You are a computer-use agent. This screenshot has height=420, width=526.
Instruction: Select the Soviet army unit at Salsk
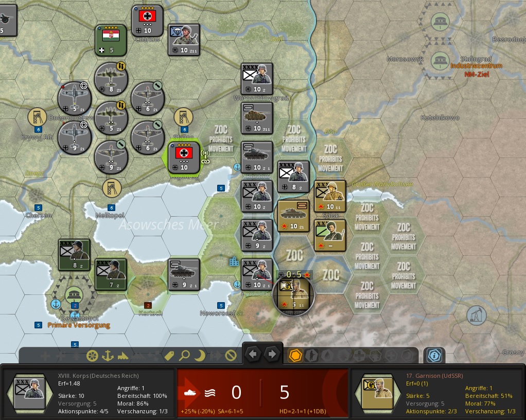click(x=330, y=197)
